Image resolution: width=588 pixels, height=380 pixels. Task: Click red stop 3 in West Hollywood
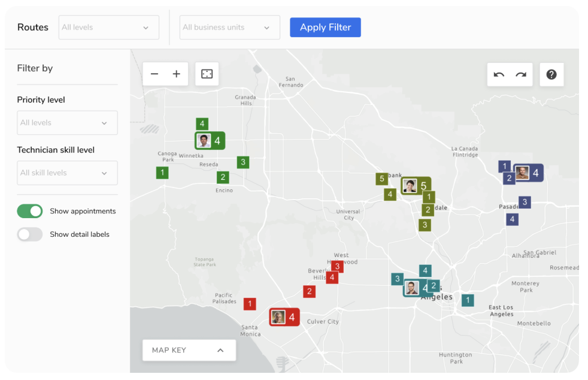click(337, 267)
